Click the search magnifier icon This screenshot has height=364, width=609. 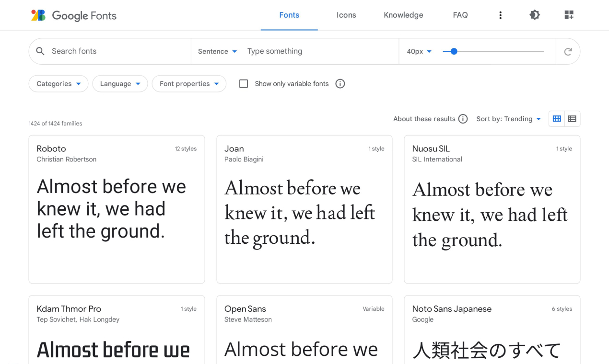pos(40,51)
